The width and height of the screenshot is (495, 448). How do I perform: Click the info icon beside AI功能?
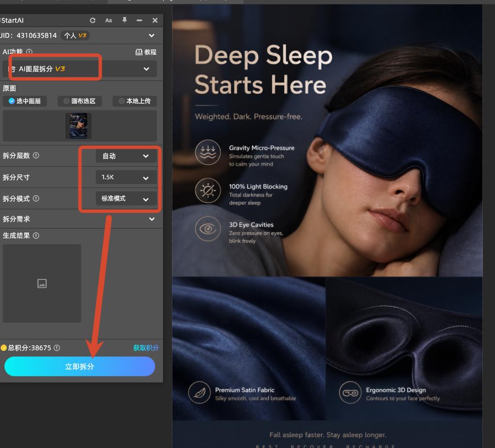(x=29, y=52)
